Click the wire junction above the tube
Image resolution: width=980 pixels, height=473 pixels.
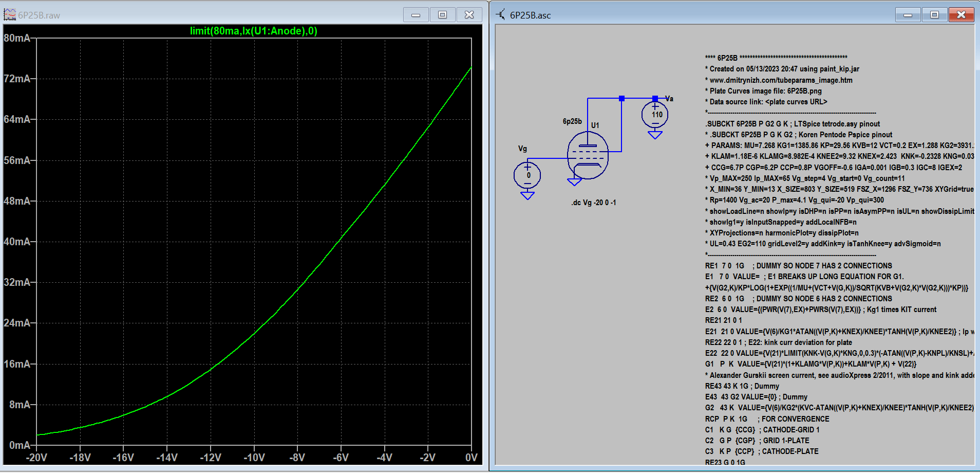click(622, 98)
